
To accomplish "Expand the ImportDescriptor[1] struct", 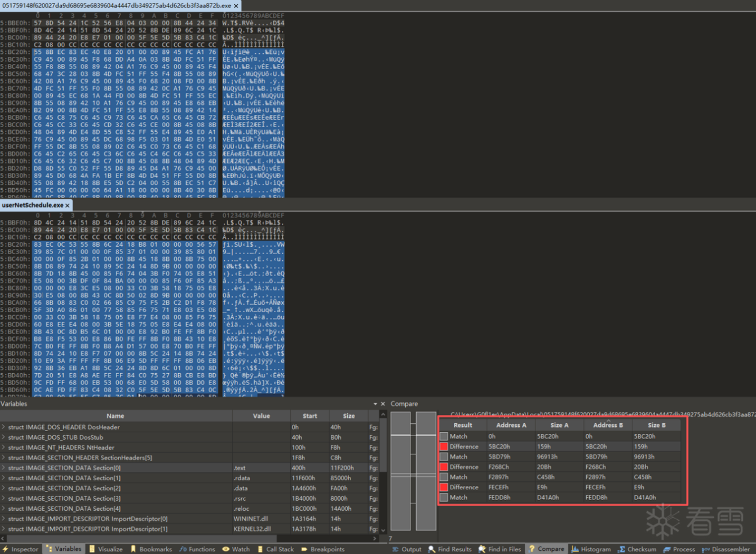I will coord(4,529).
